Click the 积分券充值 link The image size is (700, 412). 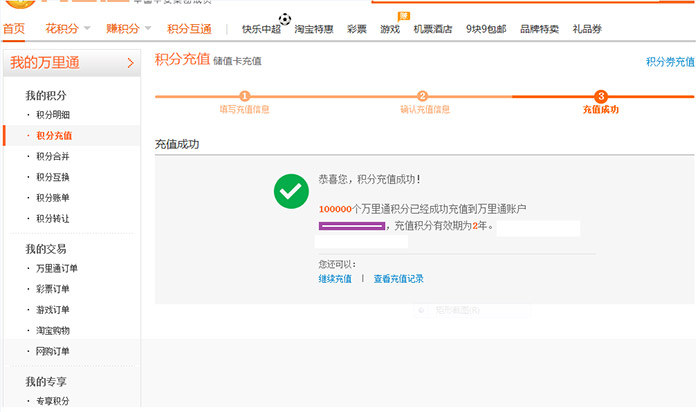coord(670,62)
